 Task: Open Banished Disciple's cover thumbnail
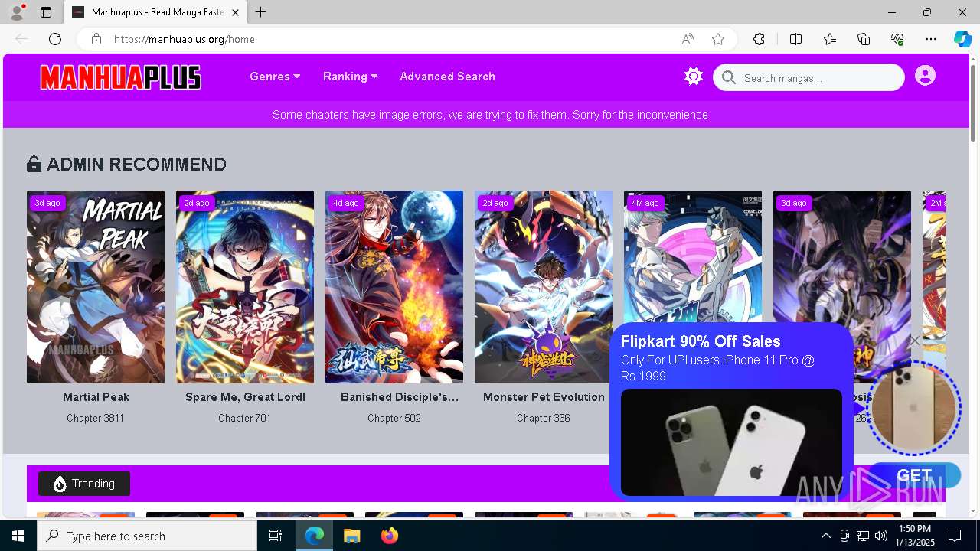(394, 287)
